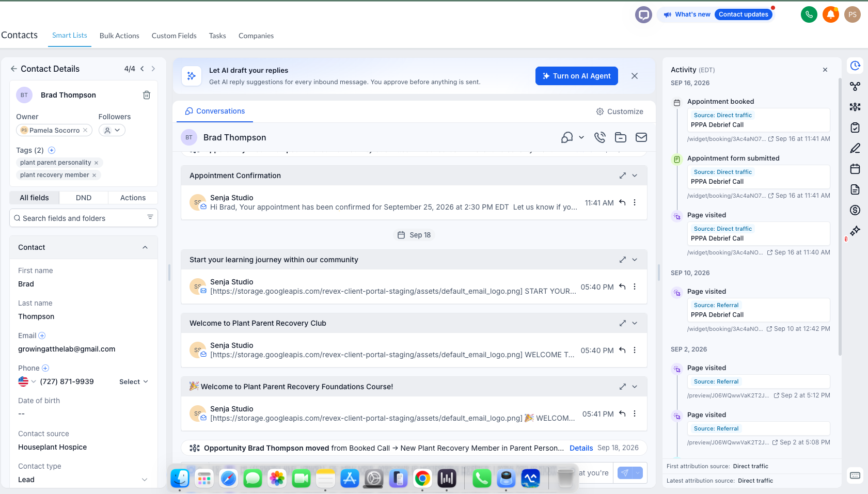Screen dimensions: 868x494
Task: Collapse the Appointment Confirmation thread
Action: pyautogui.click(x=635, y=176)
